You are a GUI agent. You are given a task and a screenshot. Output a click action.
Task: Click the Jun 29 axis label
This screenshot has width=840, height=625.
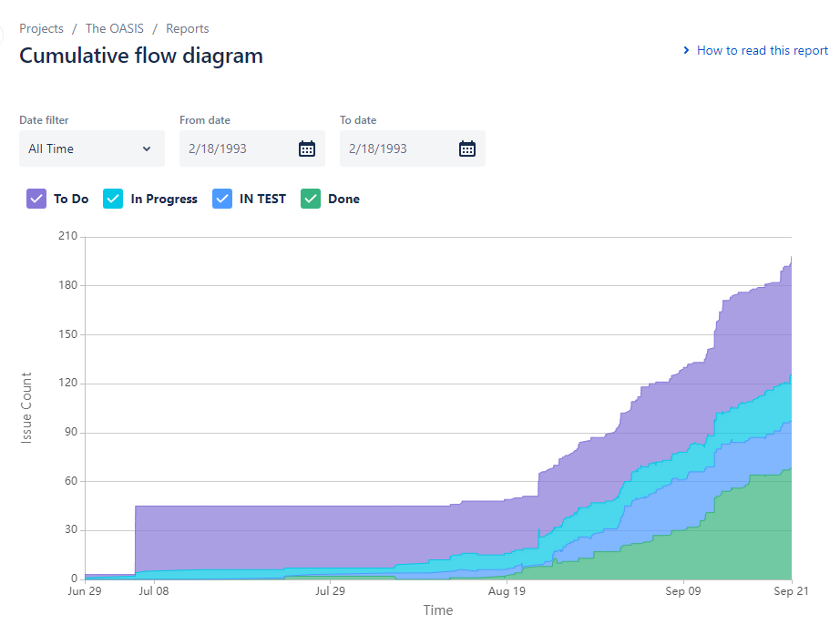coord(85,590)
